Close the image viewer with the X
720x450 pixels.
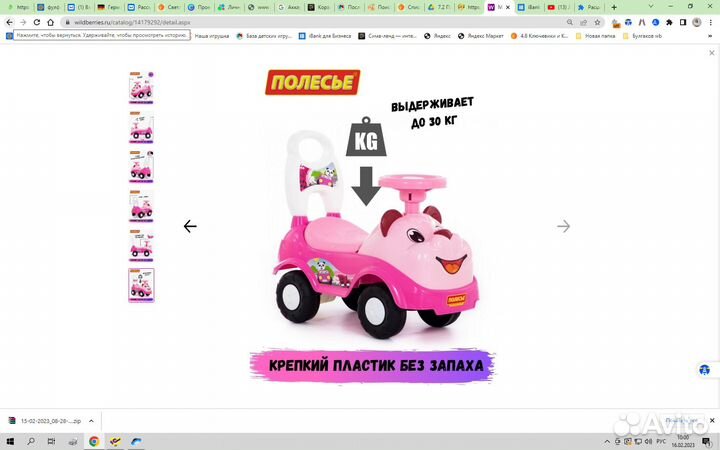[x=712, y=53]
